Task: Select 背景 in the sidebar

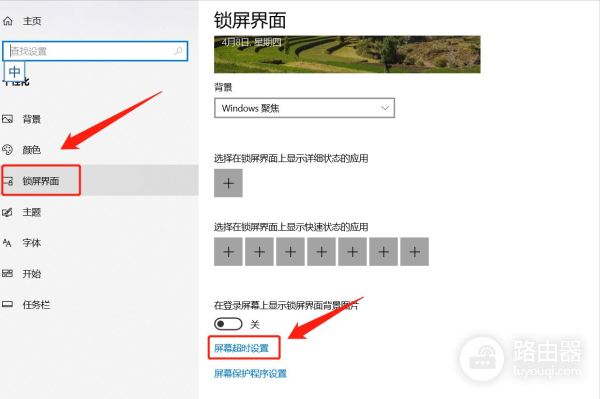Action: point(32,119)
